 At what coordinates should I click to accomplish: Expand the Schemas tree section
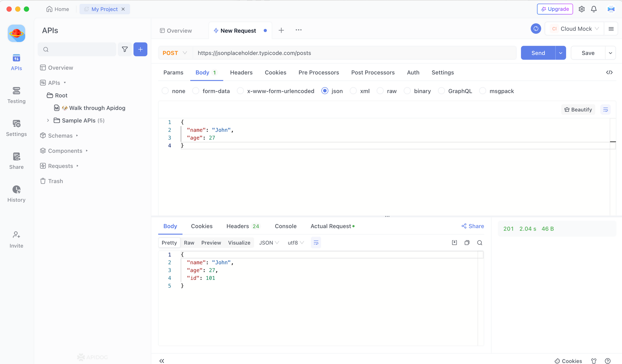click(77, 135)
